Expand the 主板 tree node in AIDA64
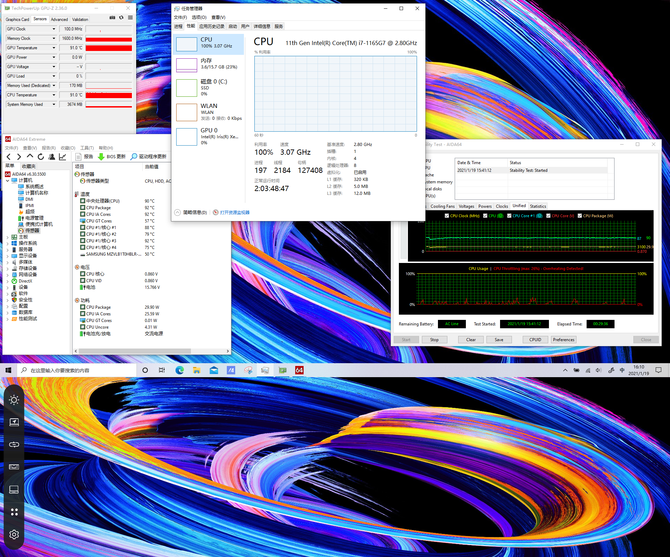This screenshot has height=557, width=670. 8,237
